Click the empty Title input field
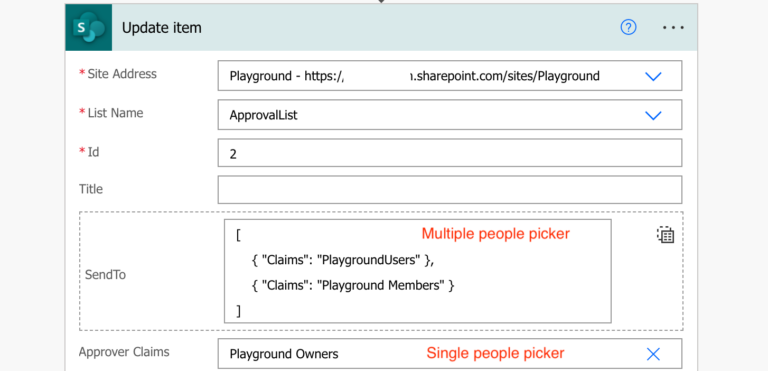This screenshot has width=768, height=371. 450,190
